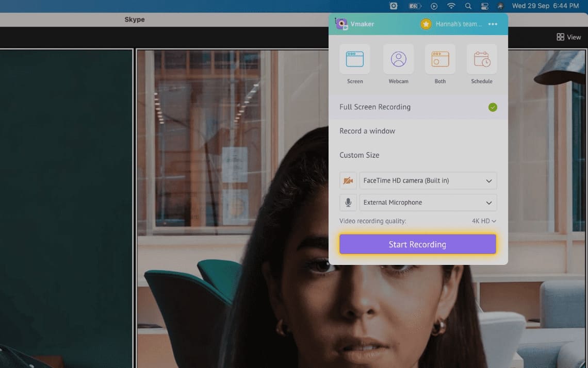Viewport: 588px width, 368px height.
Task: Expand the FaceTime HD camera dropdown
Action: tap(489, 180)
